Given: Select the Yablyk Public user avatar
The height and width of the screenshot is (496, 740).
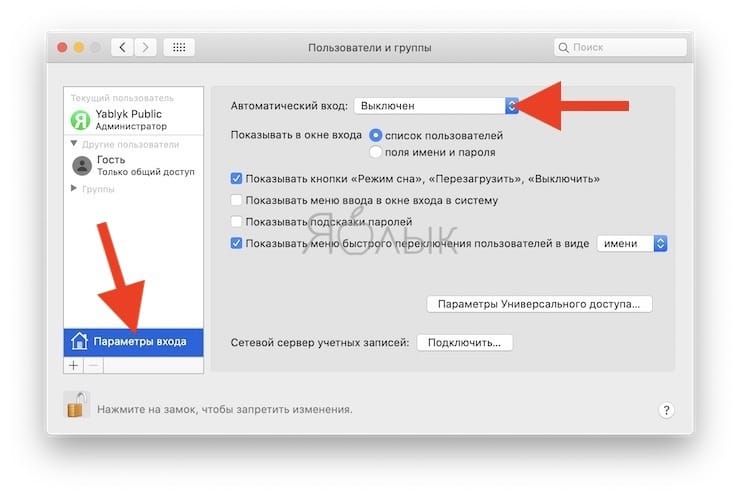Looking at the screenshot, I should tap(81, 120).
